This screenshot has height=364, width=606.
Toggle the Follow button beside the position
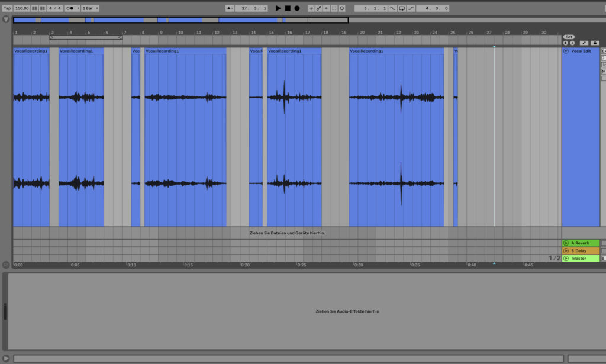tap(230, 8)
